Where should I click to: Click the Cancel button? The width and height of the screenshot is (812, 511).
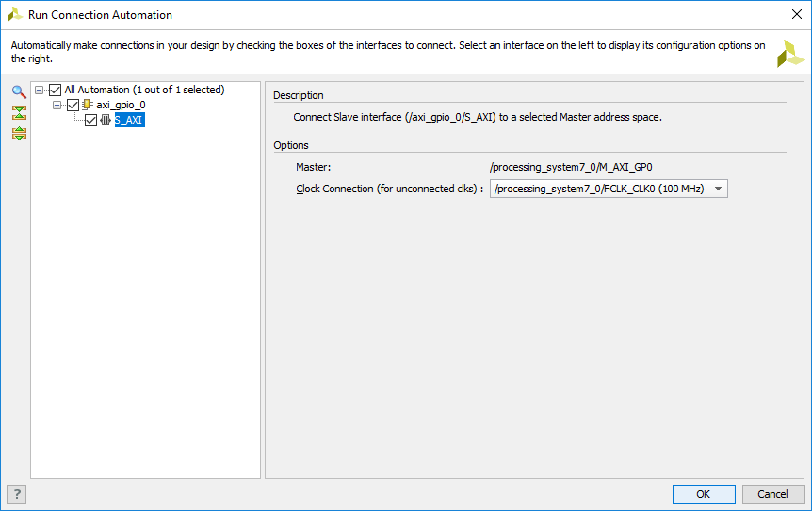click(x=773, y=494)
